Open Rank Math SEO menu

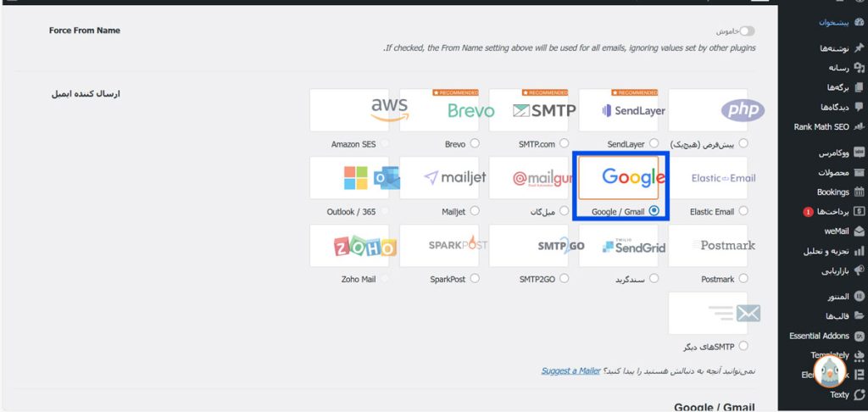823,127
